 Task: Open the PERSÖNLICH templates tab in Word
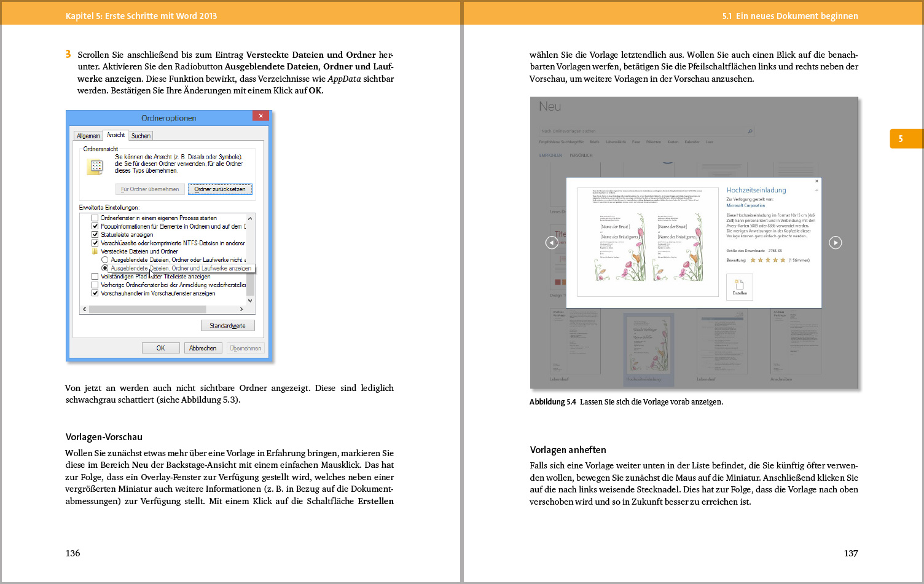coord(581,155)
